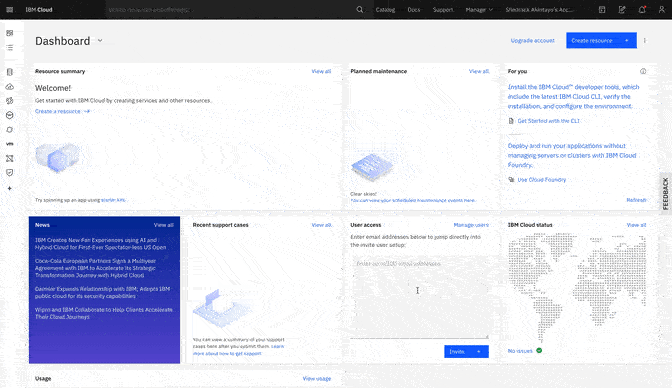672x388 pixels.
Task: Open 'Deploy and run your applications' text link
Action: click(x=572, y=155)
